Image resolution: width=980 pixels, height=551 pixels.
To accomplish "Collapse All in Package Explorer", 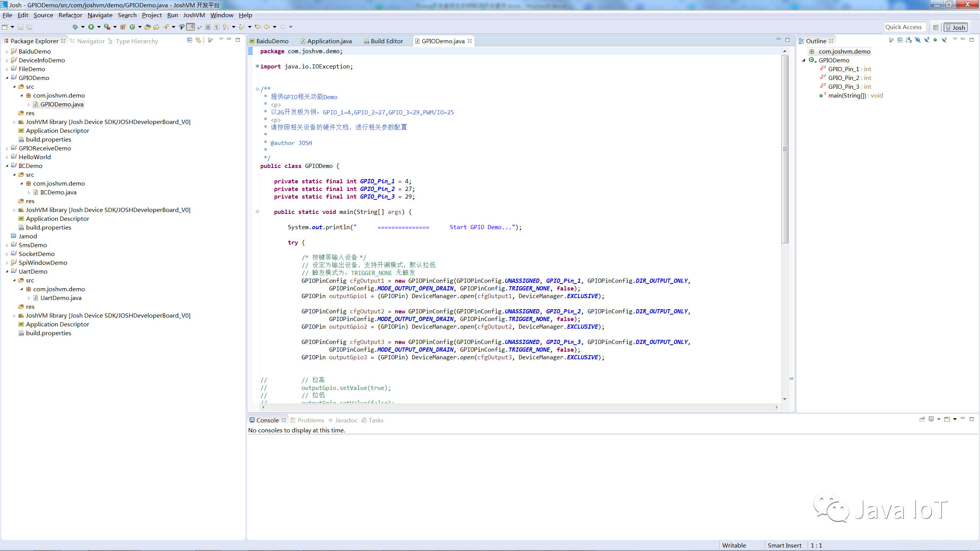I will (x=189, y=40).
